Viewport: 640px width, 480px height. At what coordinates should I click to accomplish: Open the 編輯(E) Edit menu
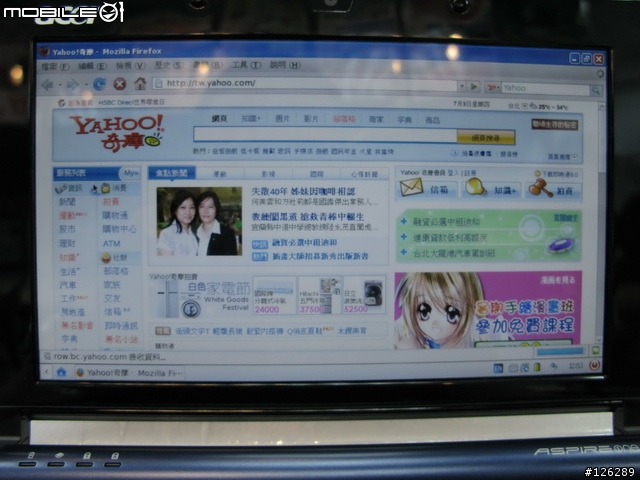tap(92, 66)
